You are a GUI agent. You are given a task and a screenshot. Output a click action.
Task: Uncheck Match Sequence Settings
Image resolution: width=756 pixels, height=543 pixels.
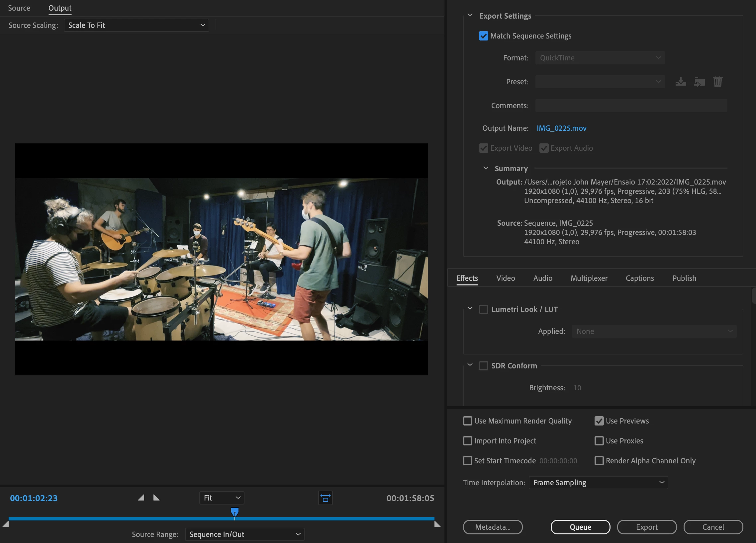click(x=483, y=36)
